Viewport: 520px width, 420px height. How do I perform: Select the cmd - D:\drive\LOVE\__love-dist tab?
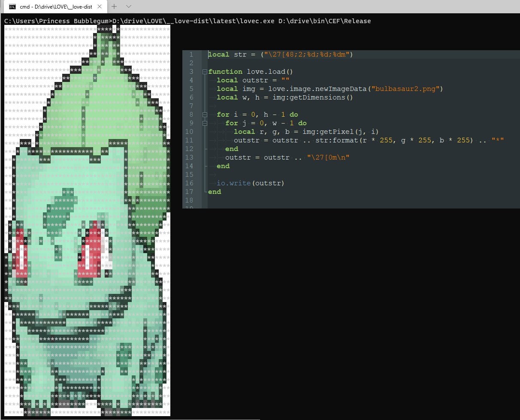[x=56, y=7]
